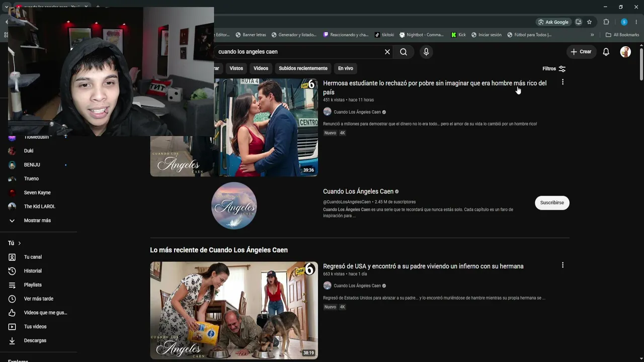Open Ver más tarde in sidebar
644x362 pixels.
(38, 299)
